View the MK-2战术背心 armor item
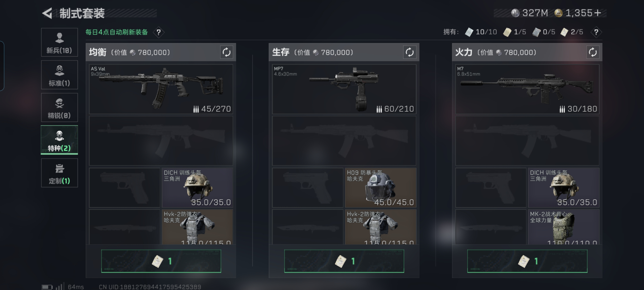 563,227
